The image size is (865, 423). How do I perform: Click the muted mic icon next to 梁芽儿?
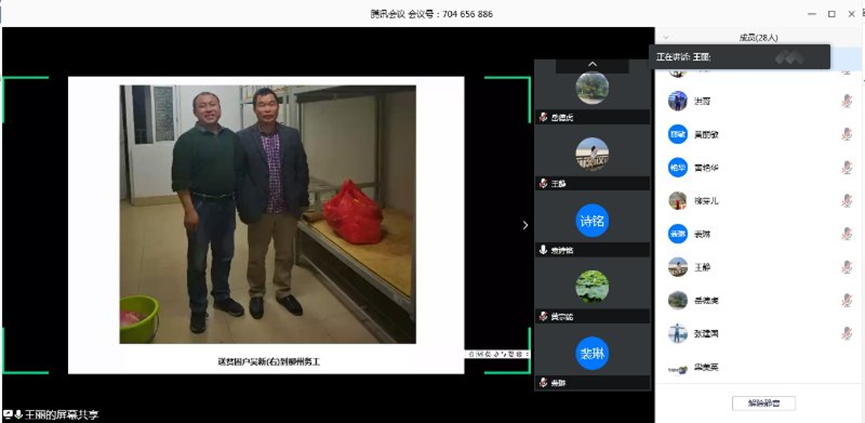846,201
